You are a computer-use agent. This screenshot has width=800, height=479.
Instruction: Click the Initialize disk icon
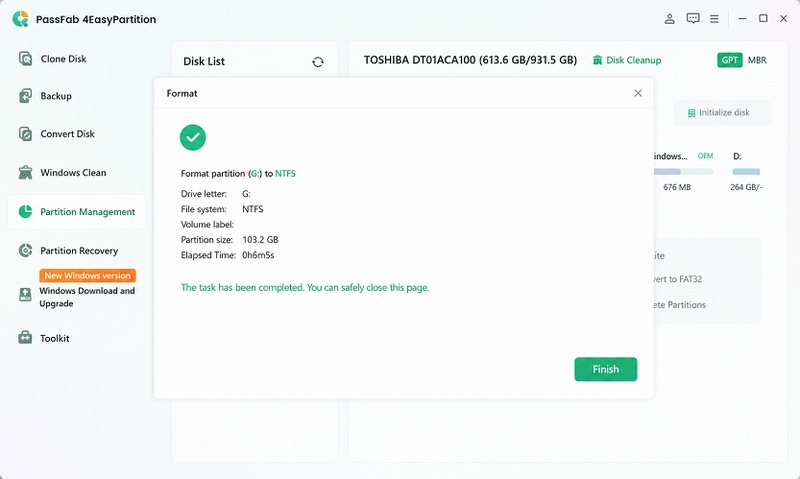(691, 113)
